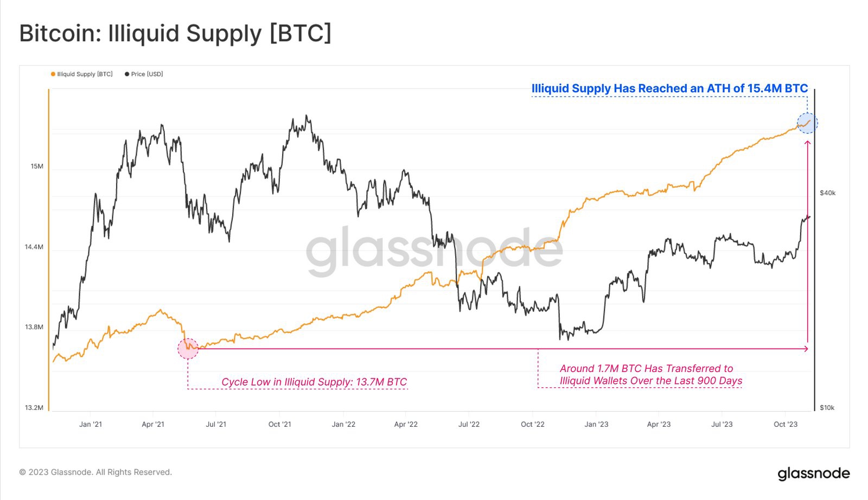
Task: Click the Jul '21 x-axis label
Action: 216,424
